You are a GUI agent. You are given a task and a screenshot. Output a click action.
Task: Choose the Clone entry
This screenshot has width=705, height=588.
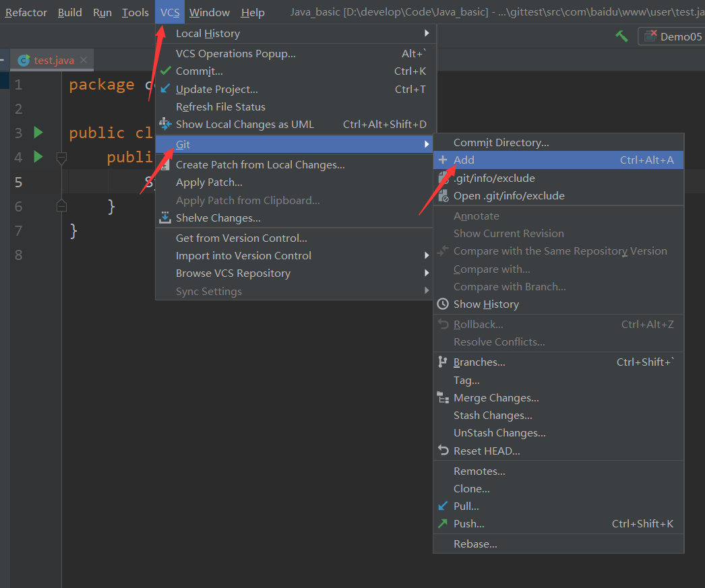click(x=559, y=488)
